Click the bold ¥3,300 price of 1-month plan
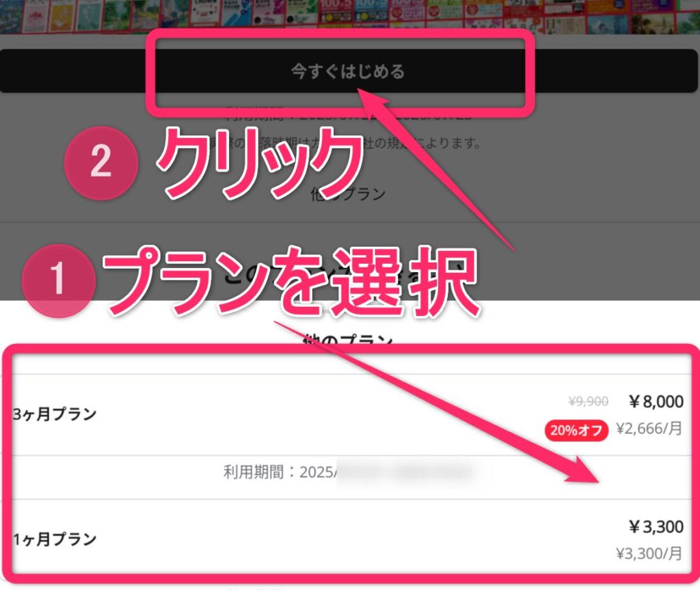Screen dimensions: 700x590 pos(656,526)
